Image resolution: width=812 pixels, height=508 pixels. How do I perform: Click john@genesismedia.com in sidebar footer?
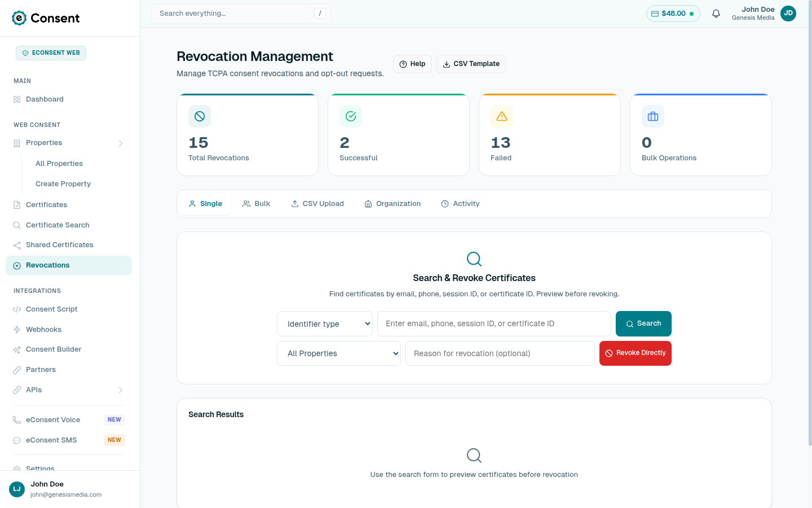tap(66, 494)
